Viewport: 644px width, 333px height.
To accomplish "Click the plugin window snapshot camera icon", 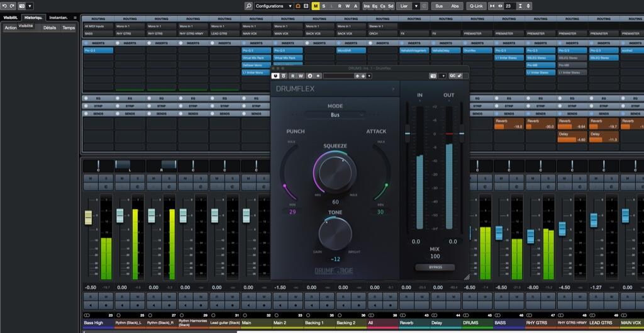I will pyautogui.click(x=433, y=76).
